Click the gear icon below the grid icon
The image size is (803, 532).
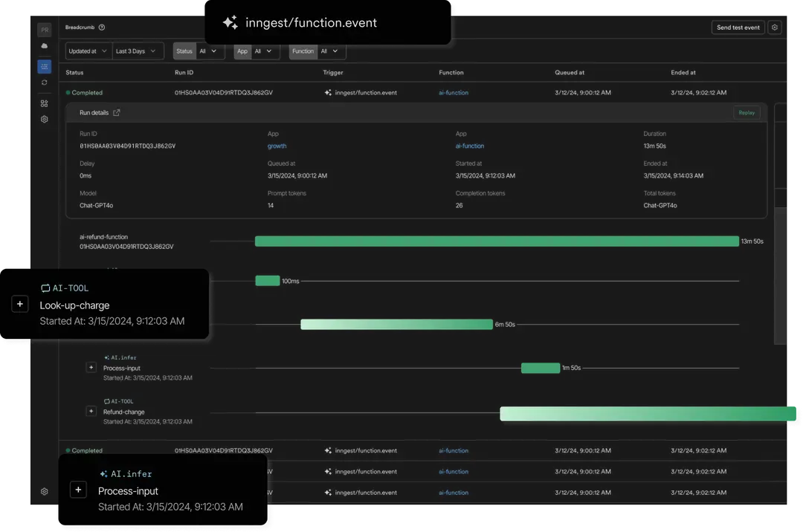pos(45,119)
